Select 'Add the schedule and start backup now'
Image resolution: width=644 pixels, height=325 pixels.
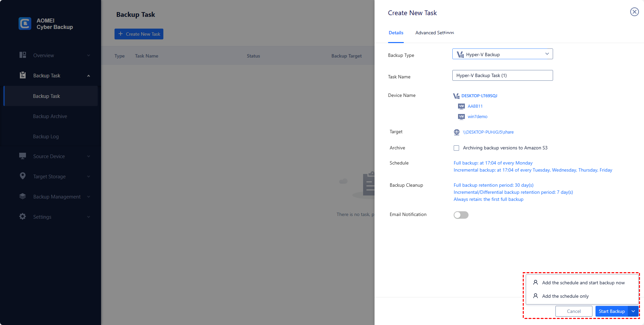click(x=582, y=283)
